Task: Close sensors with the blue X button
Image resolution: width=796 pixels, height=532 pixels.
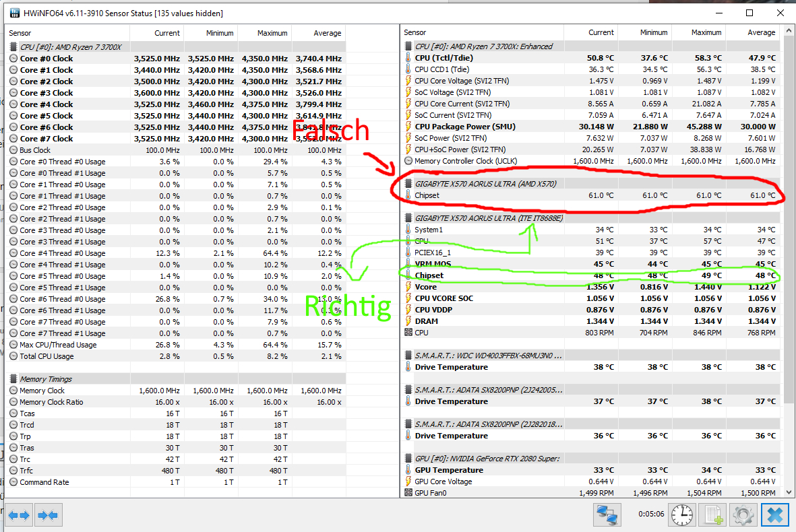Action: click(774, 515)
